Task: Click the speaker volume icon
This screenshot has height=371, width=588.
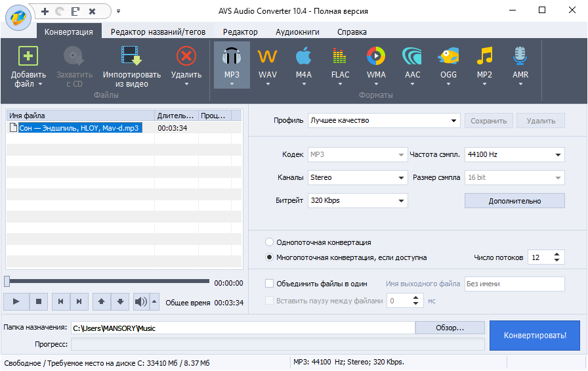Action: (x=141, y=301)
